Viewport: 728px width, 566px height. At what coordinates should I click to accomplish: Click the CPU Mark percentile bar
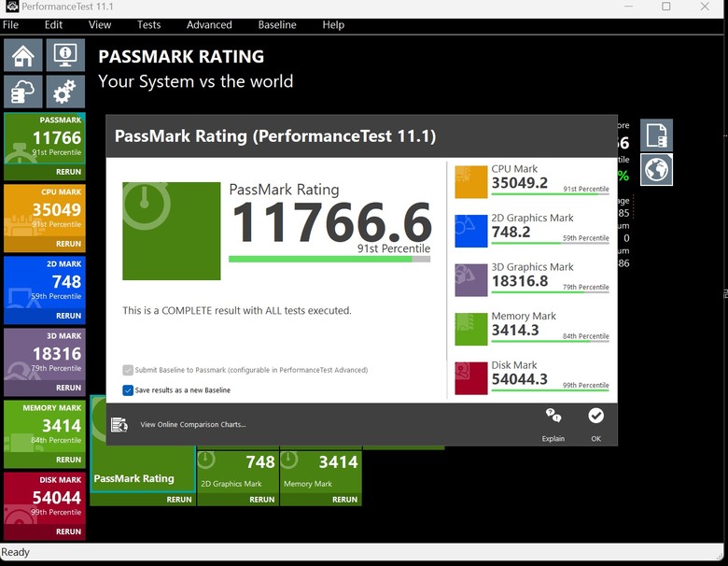pos(550,193)
